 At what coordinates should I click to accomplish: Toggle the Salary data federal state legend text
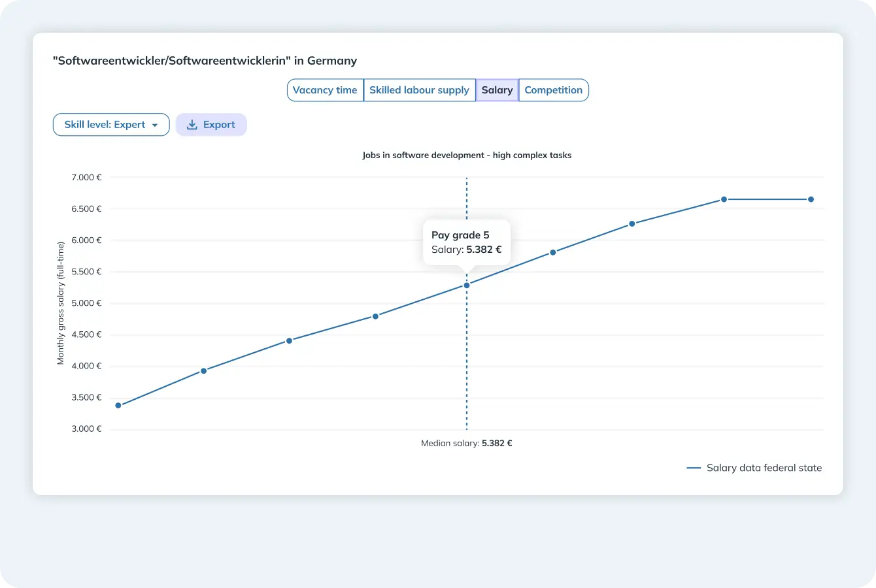(764, 468)
